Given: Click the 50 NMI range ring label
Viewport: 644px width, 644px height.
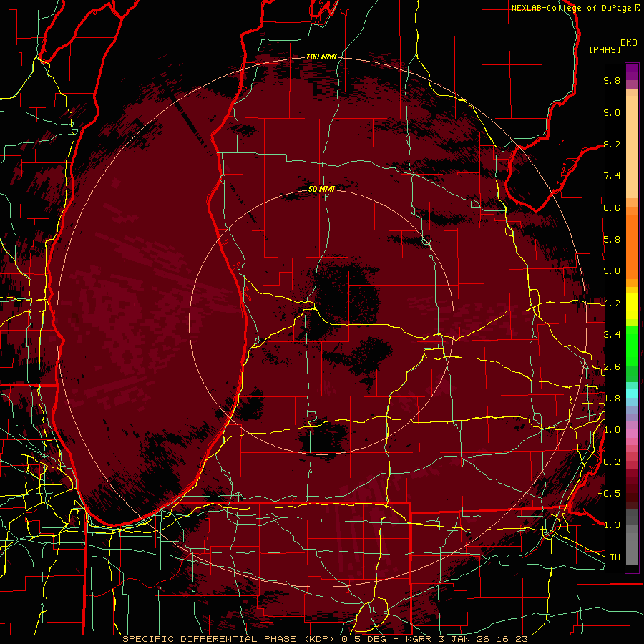Looking at the screenshot, I should click(321, 189).
